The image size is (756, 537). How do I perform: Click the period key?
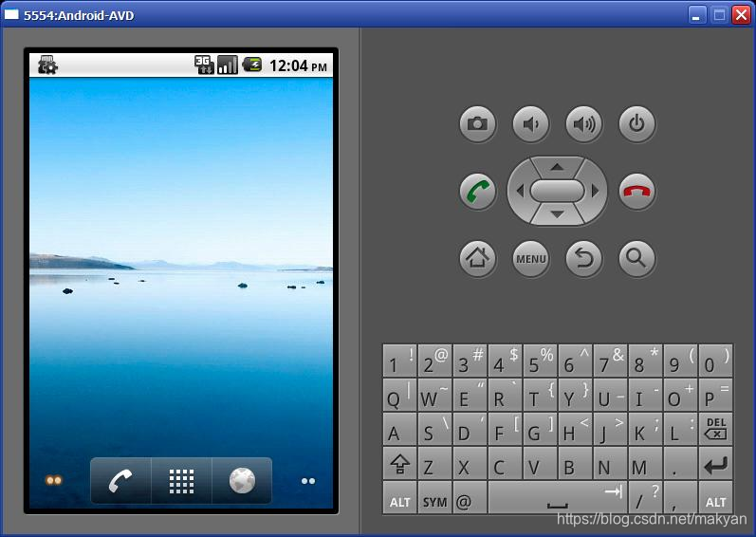click(680, 463)
